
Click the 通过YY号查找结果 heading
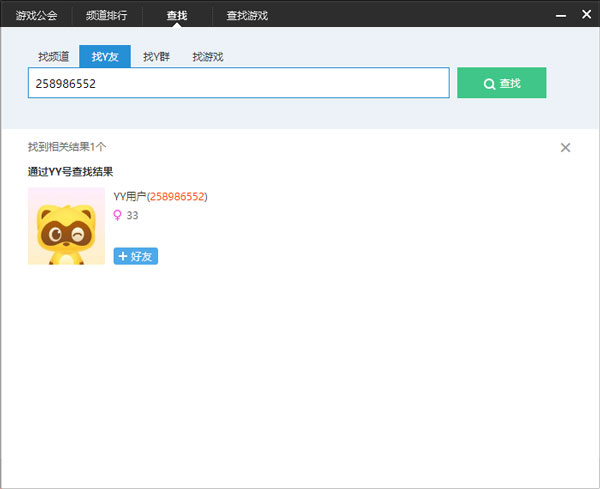click(70, 172)
